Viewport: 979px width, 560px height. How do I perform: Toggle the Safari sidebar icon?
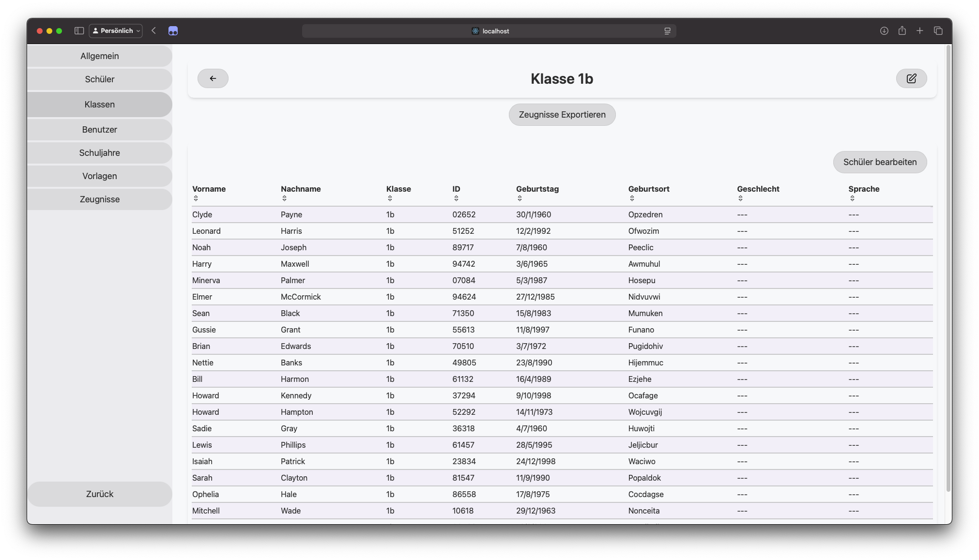[79, 31]
